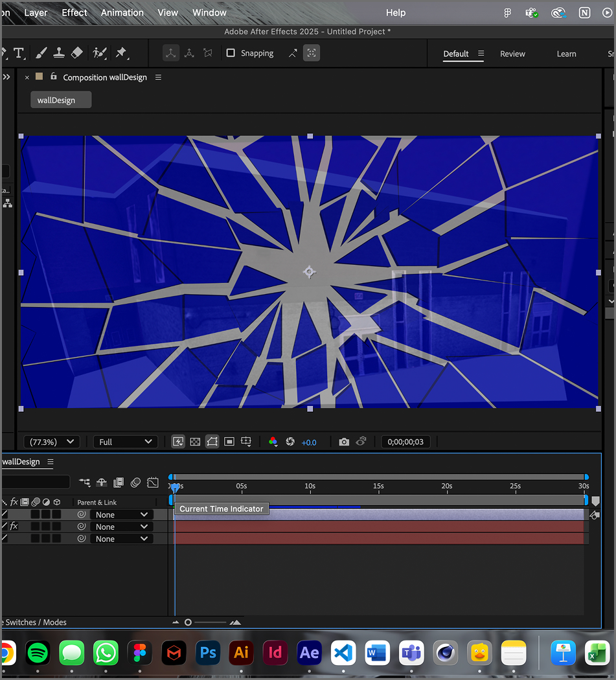The height and width of the screenshot is (680, 616).
Task: Open the Graph Editor
Action: [x=152, y=482]
